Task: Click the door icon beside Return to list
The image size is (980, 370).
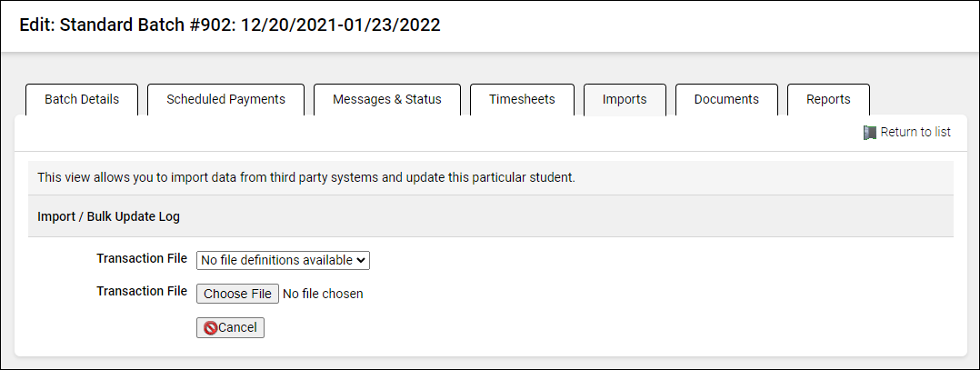Action: [870, 133]
